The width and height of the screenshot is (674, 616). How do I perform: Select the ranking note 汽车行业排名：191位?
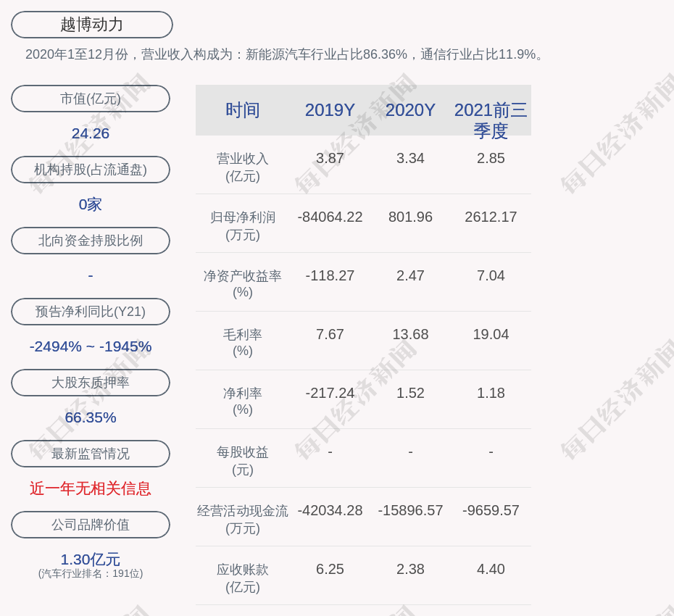[91, 573]
